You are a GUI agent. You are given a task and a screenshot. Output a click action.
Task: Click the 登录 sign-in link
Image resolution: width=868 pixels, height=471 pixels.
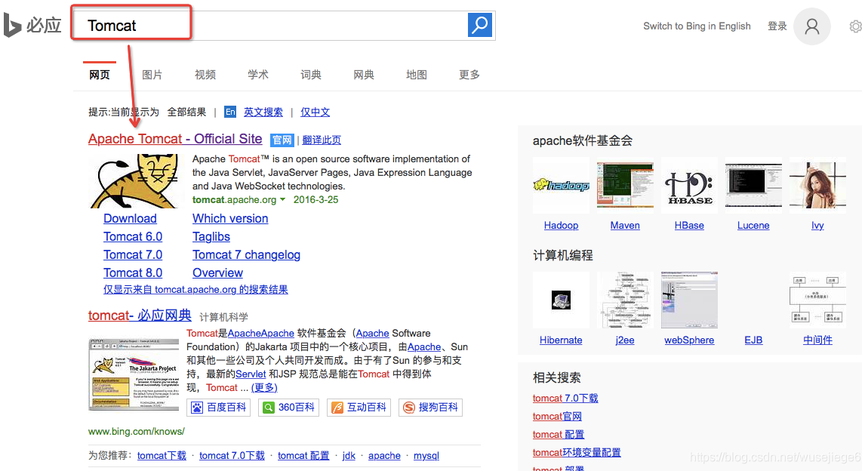pos(777,26)
